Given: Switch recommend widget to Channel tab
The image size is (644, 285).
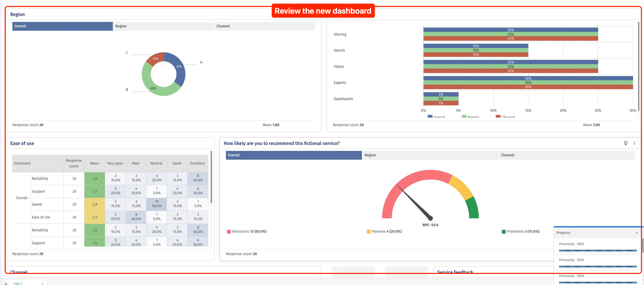Looking at the screenshot, I should click(567, 155).
